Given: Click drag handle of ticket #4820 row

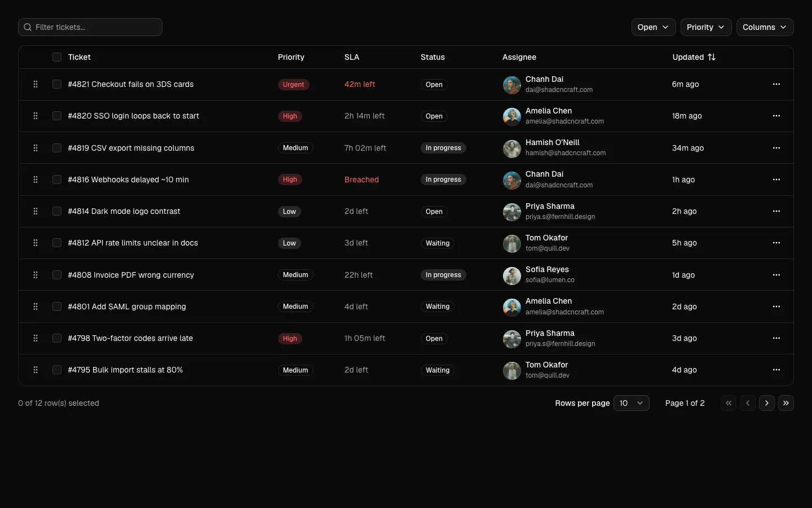Looking at the screenshot, I should (36, 116).
